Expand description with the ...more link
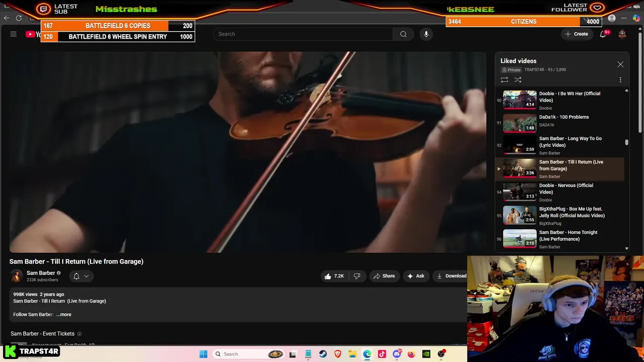The width and height of the screenshot is (644, 362). coord(64,315)
